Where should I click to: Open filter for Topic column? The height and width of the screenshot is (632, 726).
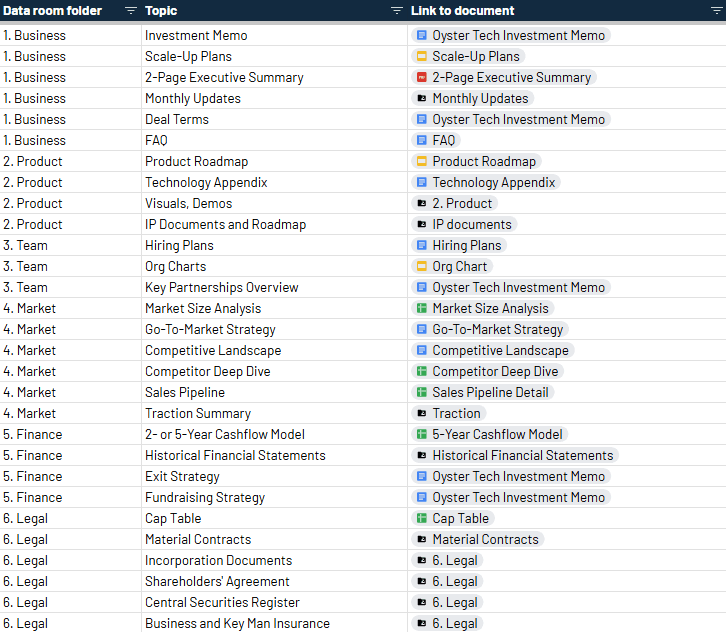coord(397,10)
